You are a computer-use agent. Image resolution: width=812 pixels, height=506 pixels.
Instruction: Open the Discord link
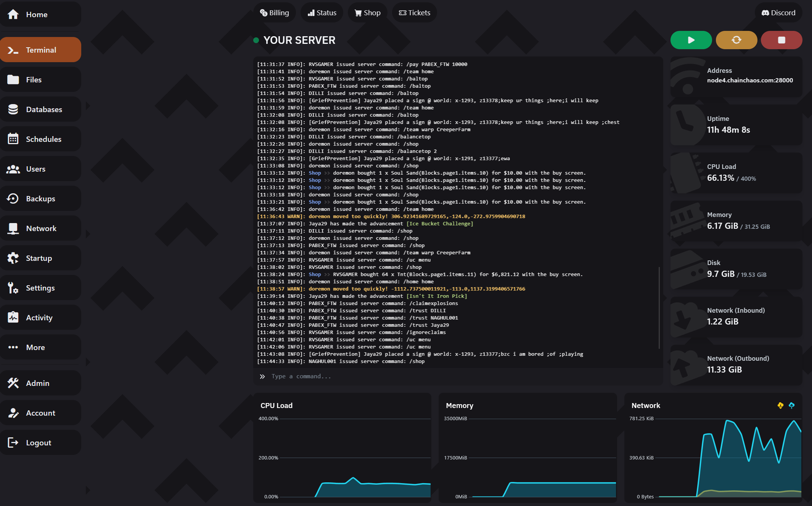[x=778, y=13]
